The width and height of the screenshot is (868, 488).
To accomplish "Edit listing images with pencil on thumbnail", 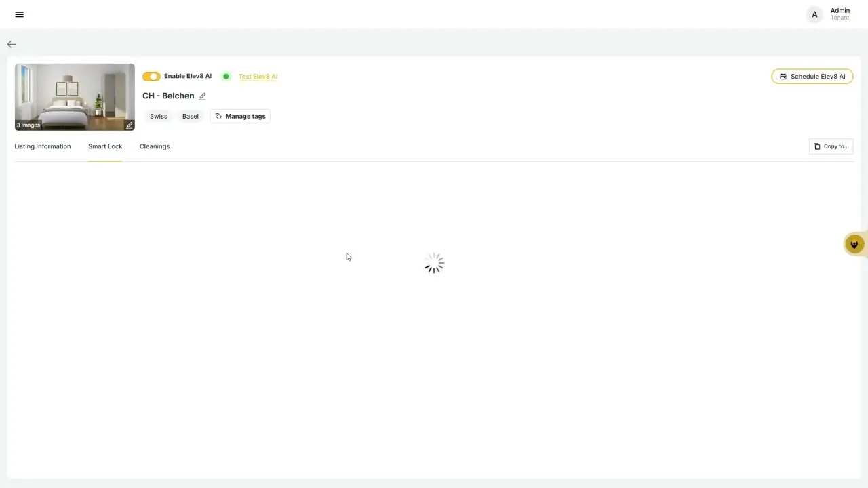I will coord(130,125).
